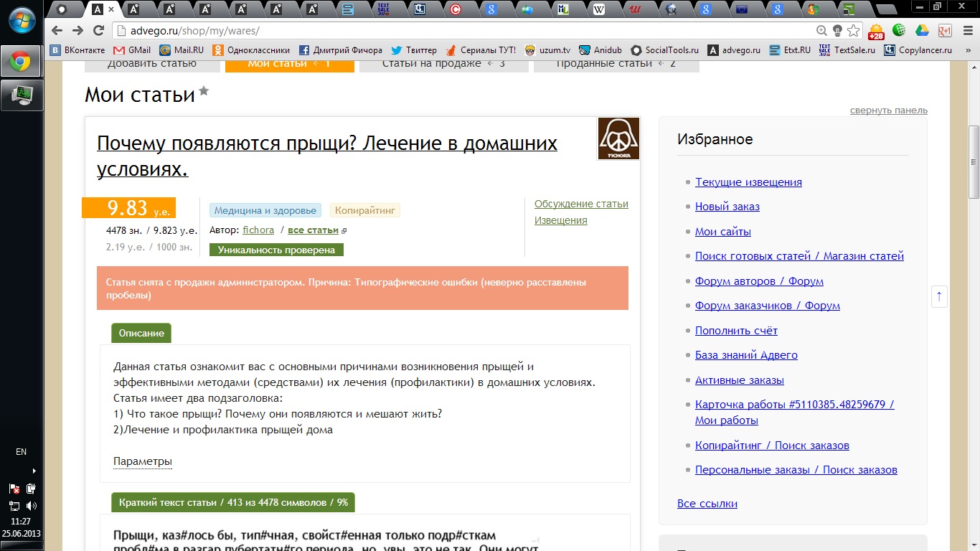This screenshot has height=551, width=980.
Task: Click the Медицина и здоровье category tag
Action: click(x=265, y=210)
